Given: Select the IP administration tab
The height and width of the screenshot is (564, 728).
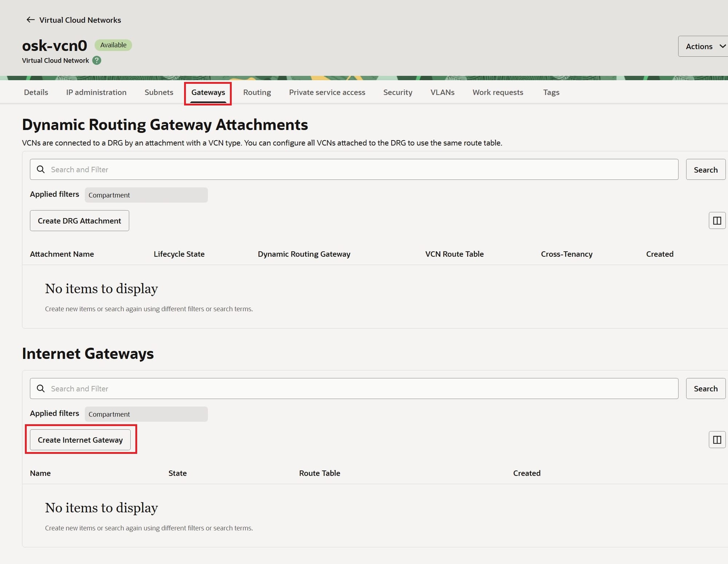Looking at the screenshot, I should pyautogui.click(x=96, y=92).
